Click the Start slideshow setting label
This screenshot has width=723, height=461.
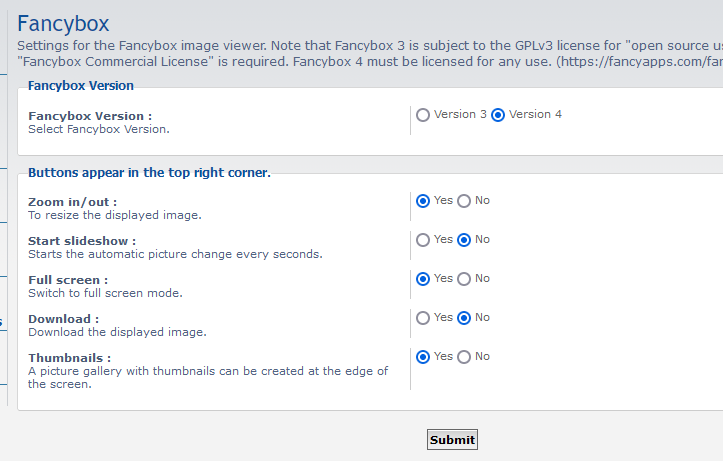82,241
